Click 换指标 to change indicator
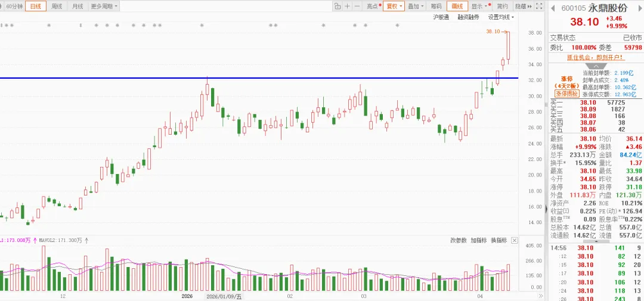 (x=499, y=240)
